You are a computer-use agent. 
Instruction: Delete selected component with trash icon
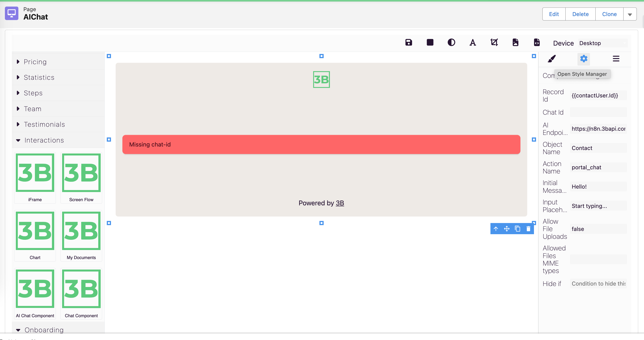(x=528, y=229)
